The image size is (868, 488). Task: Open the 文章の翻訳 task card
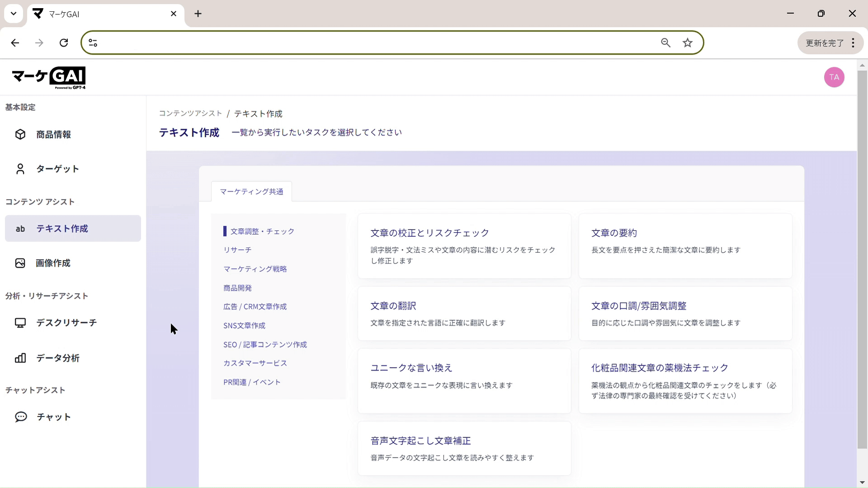(x=464, y=314)
